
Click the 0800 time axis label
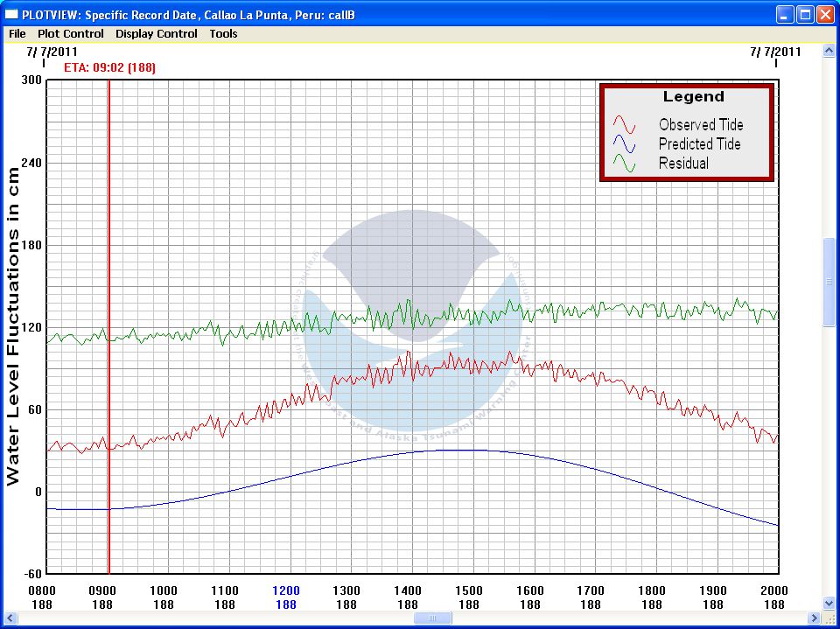(41, 591)
